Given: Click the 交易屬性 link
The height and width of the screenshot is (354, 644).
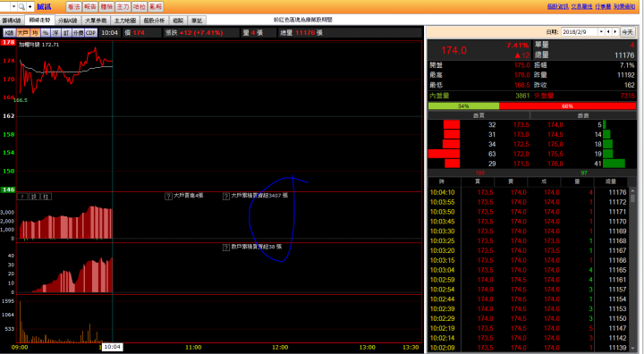Looking at the screenshot, I should 581,6.
